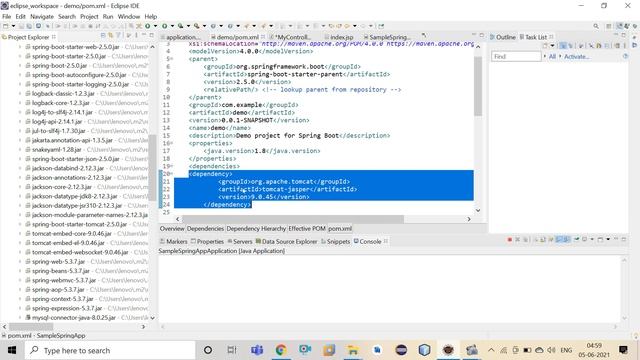Switch to the Outline view tab
The image size is (640, 360).
(x=502, y=37)
